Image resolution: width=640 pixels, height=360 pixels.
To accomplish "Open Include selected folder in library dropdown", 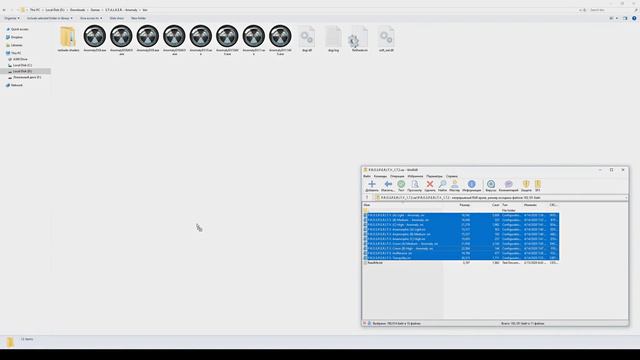I will (49, 18).
